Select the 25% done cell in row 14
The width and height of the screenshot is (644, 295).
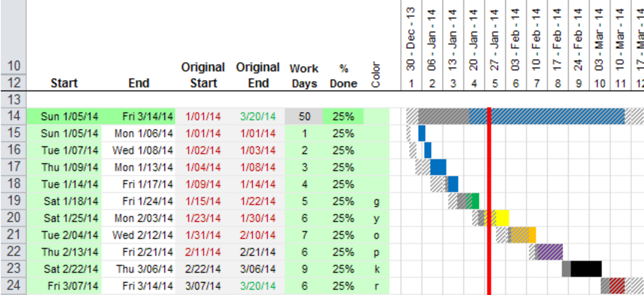click(343, 116)
